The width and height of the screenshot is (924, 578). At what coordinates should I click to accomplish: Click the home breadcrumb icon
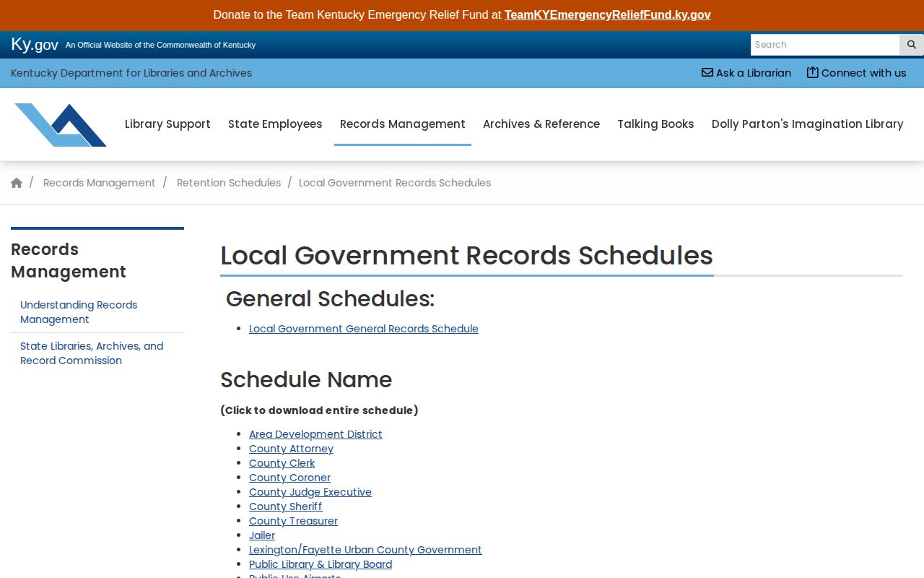pos(17,183)
